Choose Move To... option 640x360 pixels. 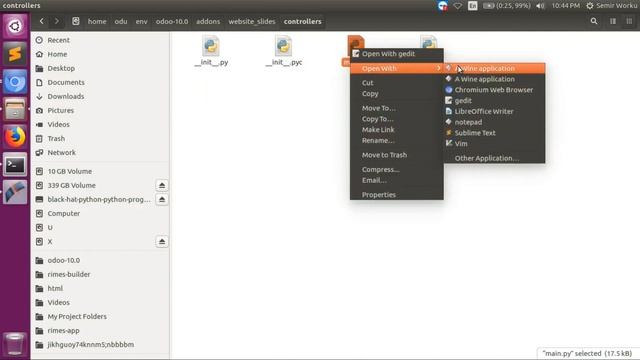397,108
